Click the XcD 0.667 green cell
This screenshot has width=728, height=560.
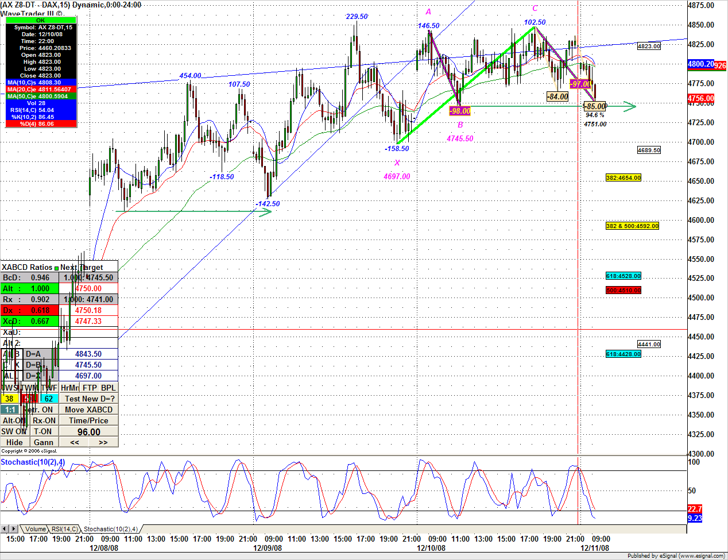pyautogui.click(x=29, y=322)
